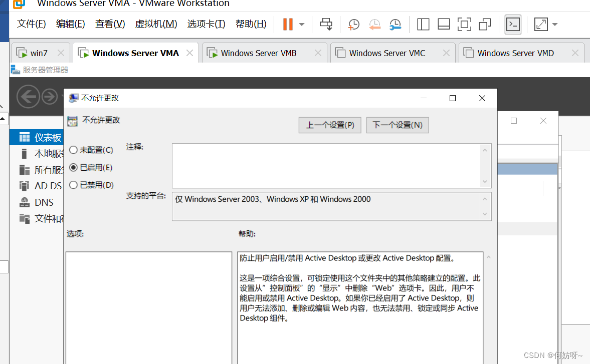Select the 未配置(C) radio button
The image size is (590, 364).
(74, 150)
